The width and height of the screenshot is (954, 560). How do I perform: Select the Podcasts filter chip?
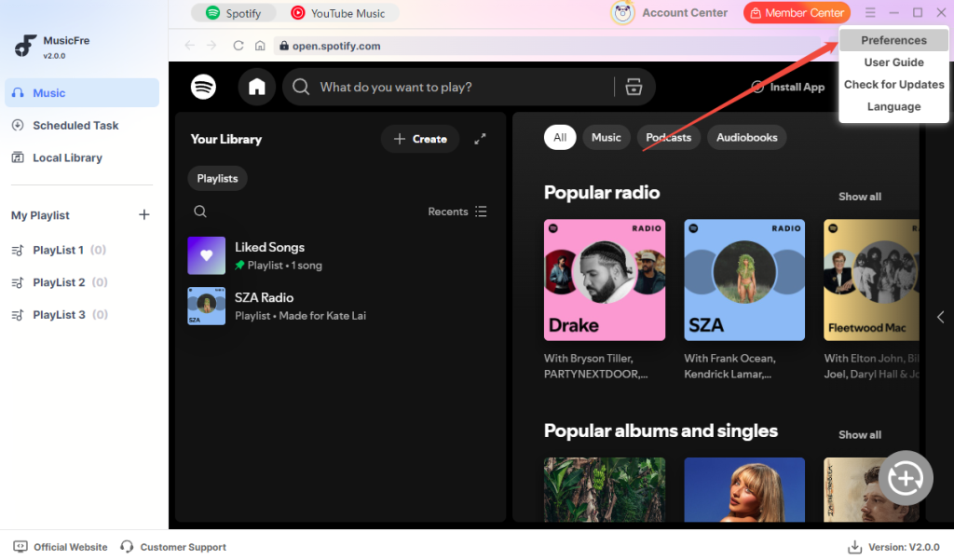(668, 138)
